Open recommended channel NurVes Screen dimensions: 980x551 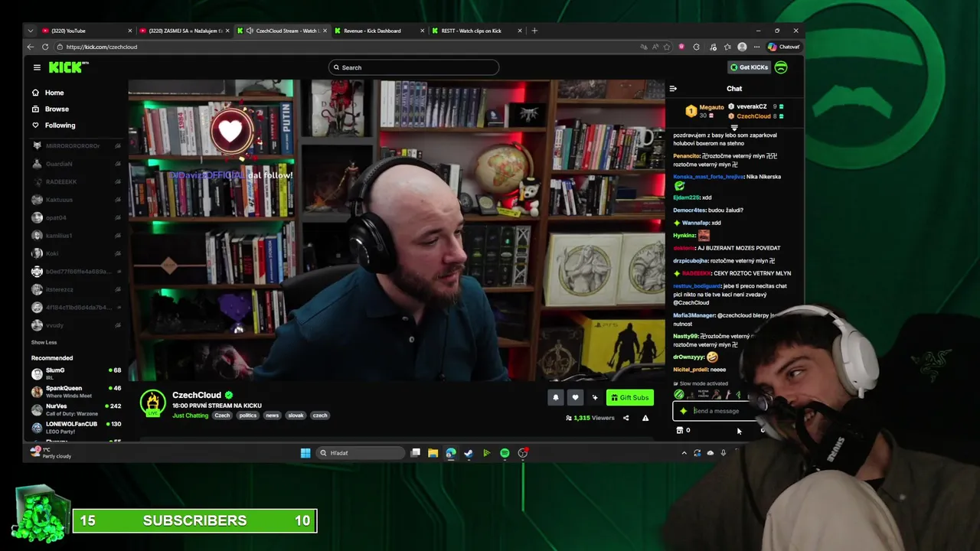(76, 409)
